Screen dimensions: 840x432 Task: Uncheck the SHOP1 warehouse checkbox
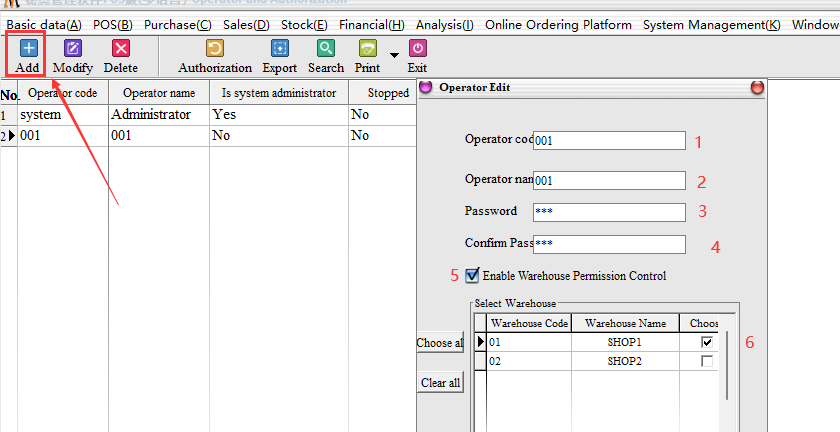pyautogui.click(x=708, y=342)
